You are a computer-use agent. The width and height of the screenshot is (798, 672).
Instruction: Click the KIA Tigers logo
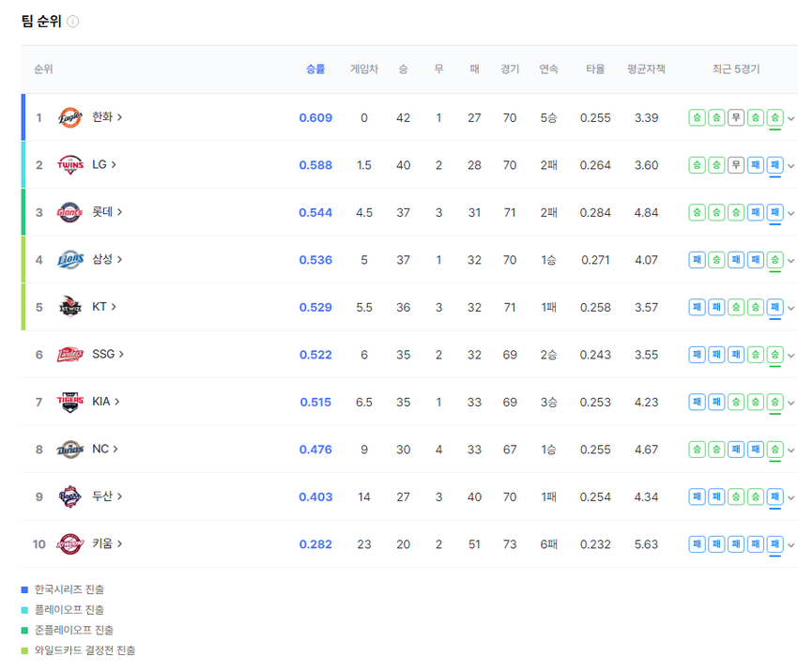pos(70,402)
